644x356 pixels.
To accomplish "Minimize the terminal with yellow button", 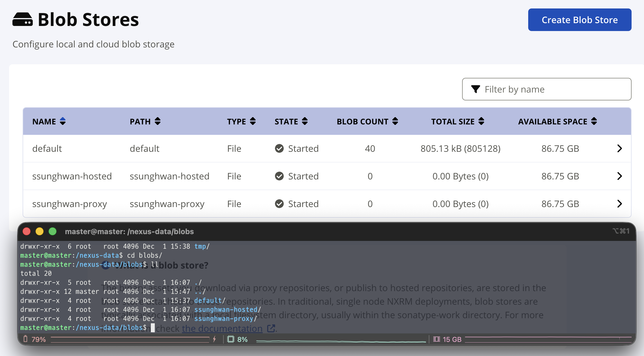I will coord(40,231).
